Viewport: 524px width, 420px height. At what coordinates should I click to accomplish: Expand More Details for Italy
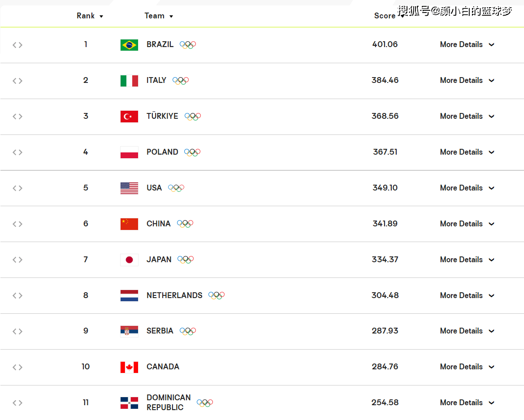[467, 81]
